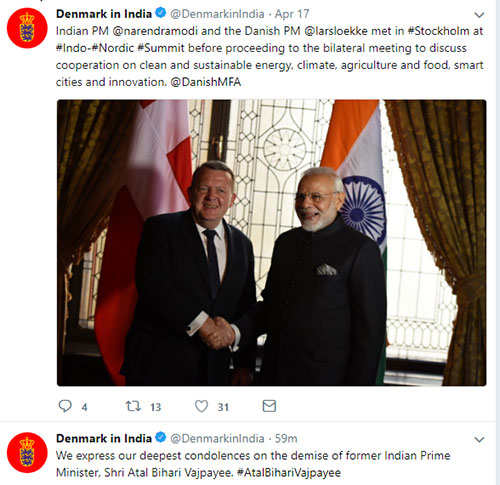This screenshot has width=500, height=485.
Task: Open the Apr 17 timestamp link
Action: [x=292, y=14]
